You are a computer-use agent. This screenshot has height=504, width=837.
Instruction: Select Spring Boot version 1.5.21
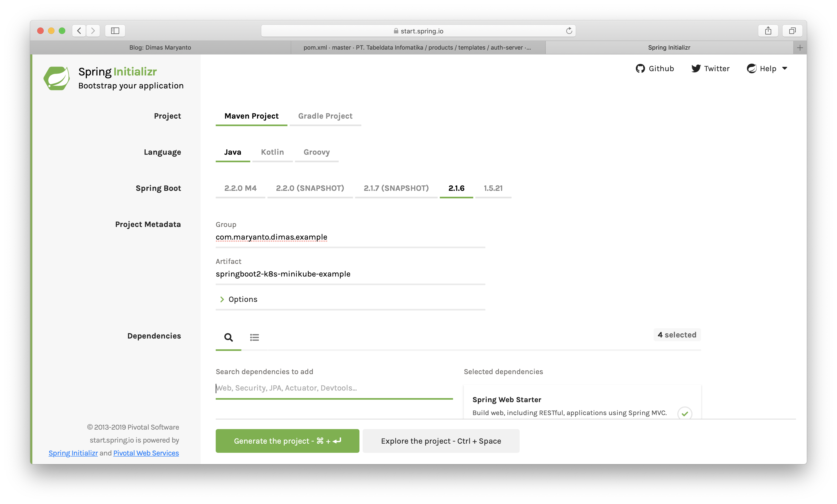tap(493, 188)
